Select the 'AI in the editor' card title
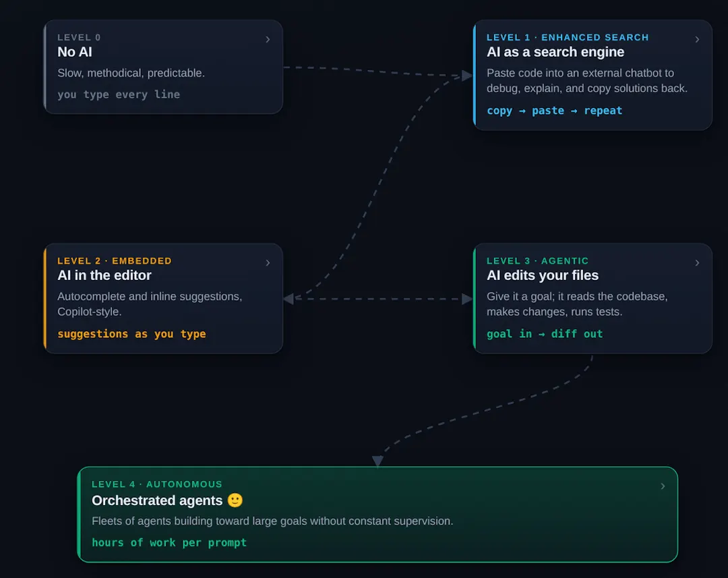728x578 pixels. pyautogui.click(x=104, y=276)
